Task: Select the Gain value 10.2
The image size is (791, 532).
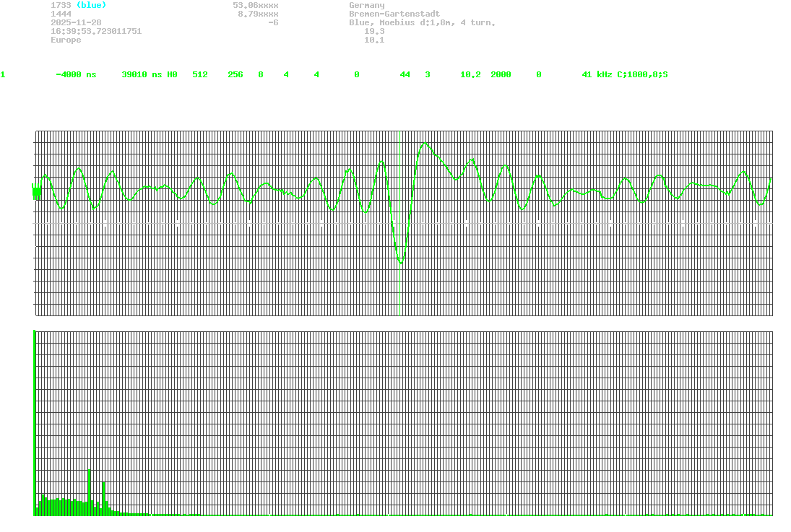Action: coord(470,74)
